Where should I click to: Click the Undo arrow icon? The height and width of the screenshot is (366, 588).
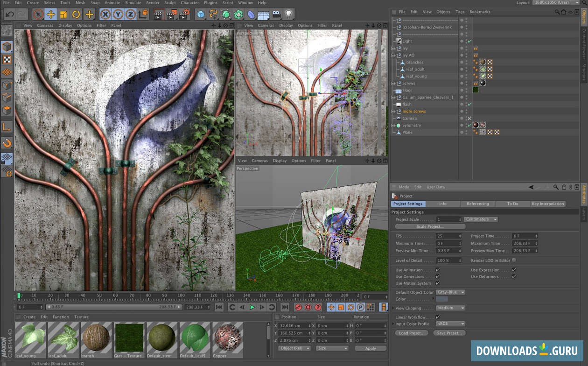click(x=9, y=14)
